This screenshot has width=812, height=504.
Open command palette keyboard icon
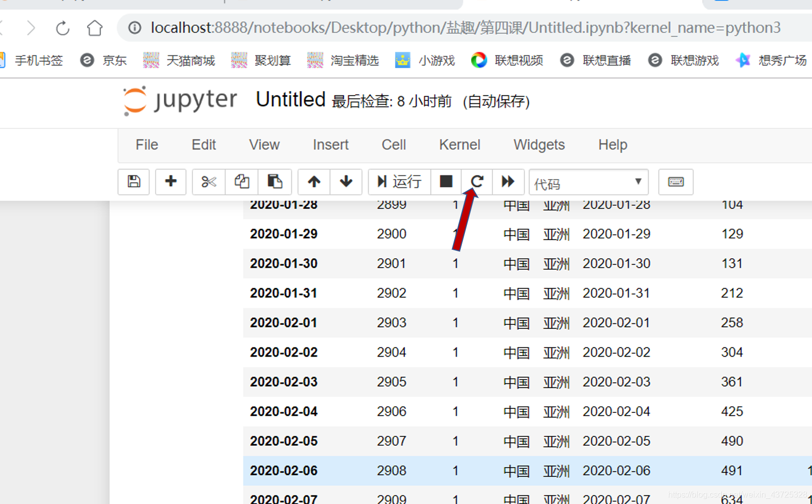coord(676,182)
